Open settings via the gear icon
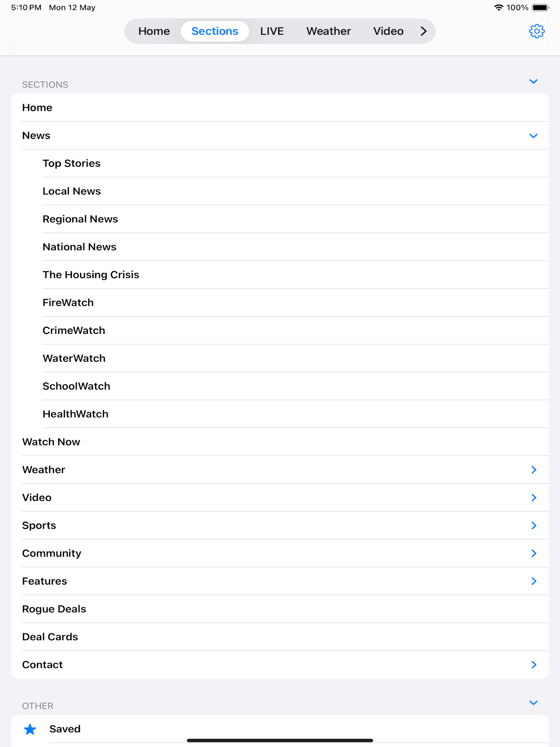The height and width of the screenshot is (747, 560). coord(536,31)
